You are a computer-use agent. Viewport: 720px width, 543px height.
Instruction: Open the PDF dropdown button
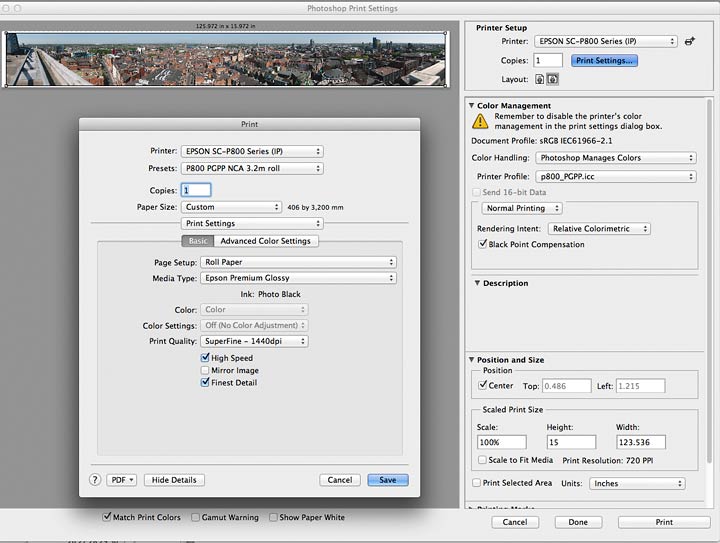tap(122, 480)
